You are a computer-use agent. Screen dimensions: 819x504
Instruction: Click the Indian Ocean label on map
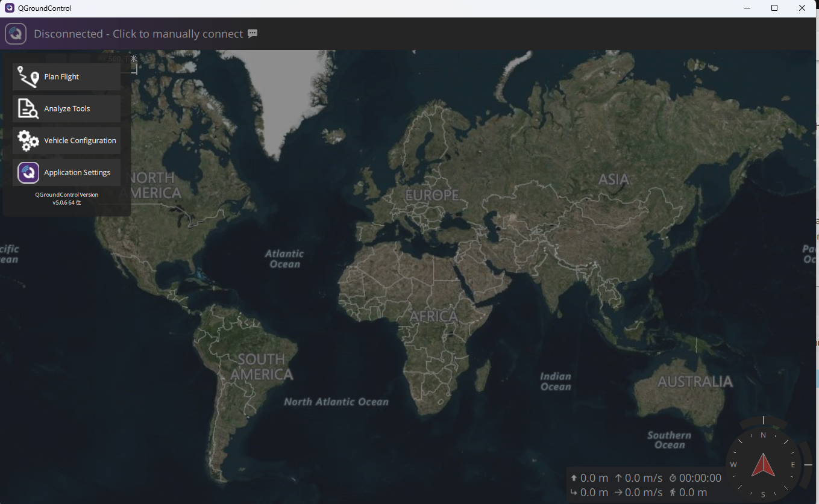[556, 381]
